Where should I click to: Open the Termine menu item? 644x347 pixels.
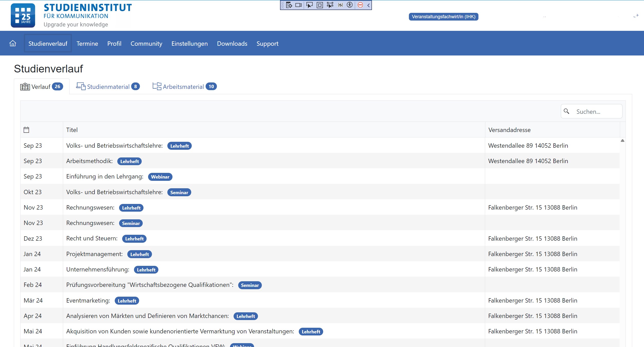click(87, 43)
